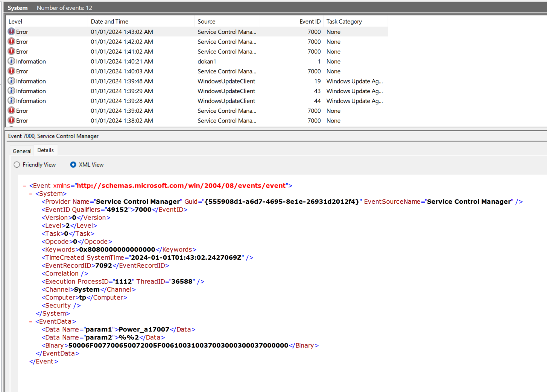The height and width of the screenshot is (392, 547).
Task: Sort events by Date and Time column
Action: point(141,21)
